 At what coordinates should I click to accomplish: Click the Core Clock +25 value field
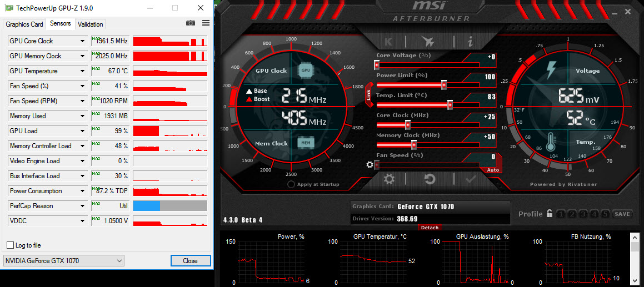[484, 117]
